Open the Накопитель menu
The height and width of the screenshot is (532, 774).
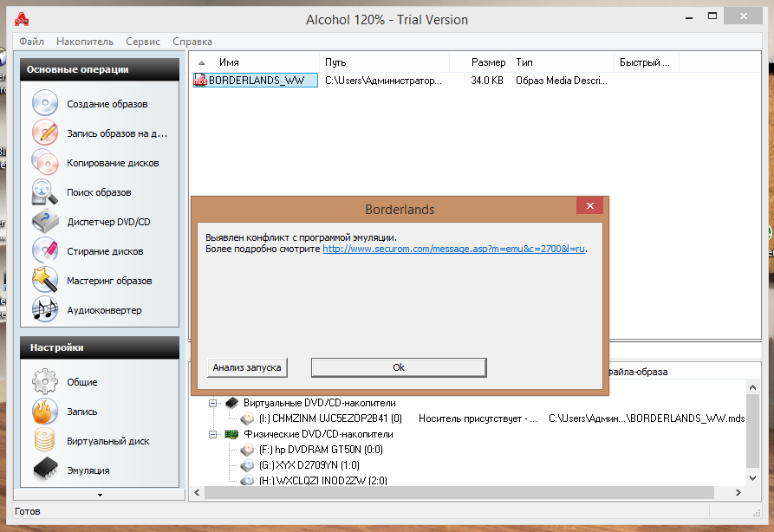tap(85, 42)
